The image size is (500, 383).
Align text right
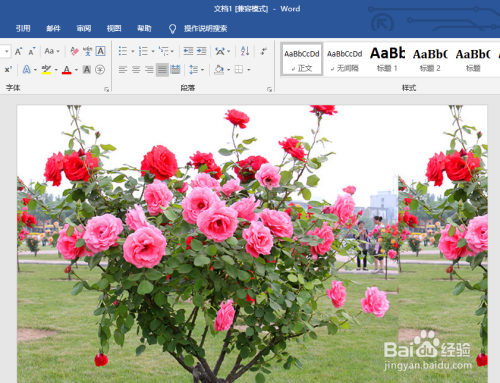pos(149,69)
